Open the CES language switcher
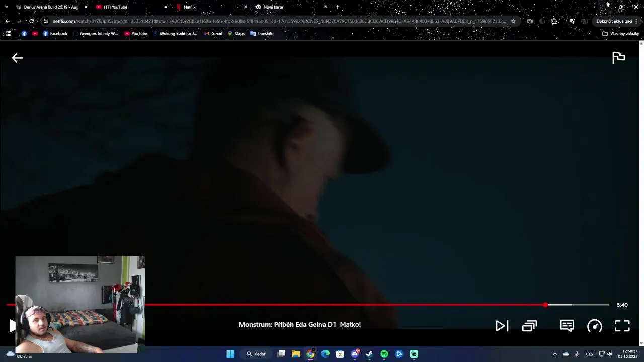Viewport: 644px width, 362px height. click(589, 354)
